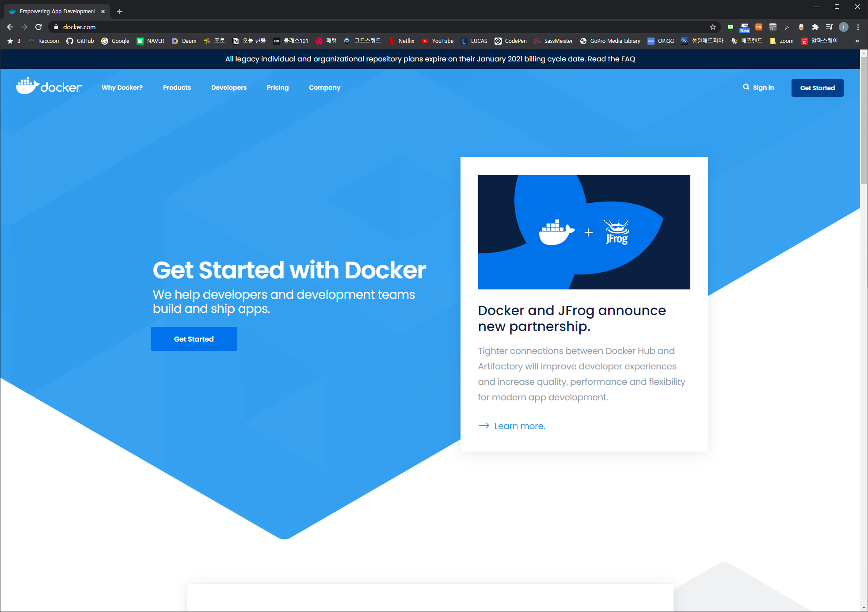This screenshot has width=868, height=612.
Task: Click the Learn more link
Action: coord(519,426)
